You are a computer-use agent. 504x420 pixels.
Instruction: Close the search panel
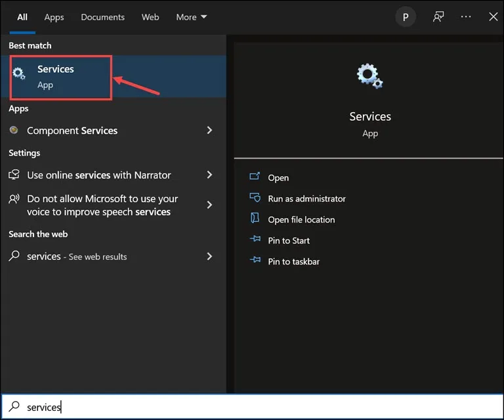493,16
